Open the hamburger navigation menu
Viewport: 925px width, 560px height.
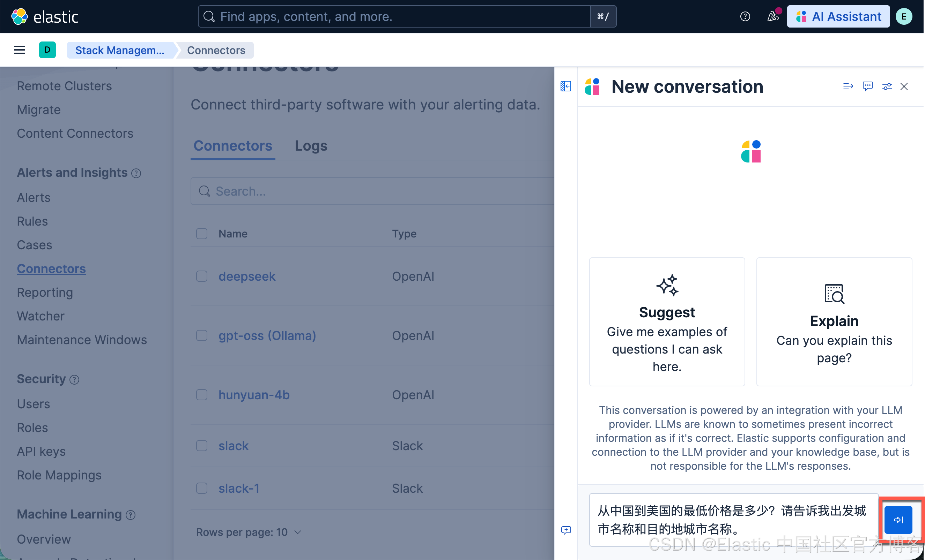pos(20,50)
